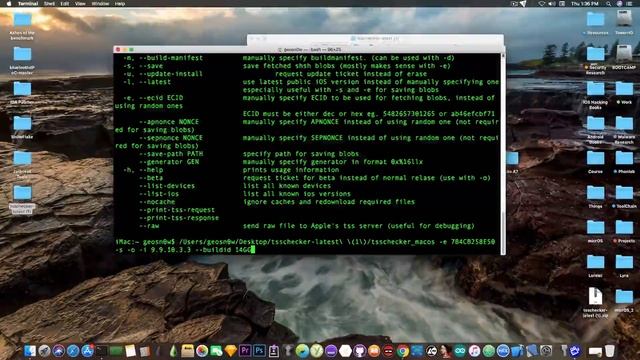Image resolution: width=640 pixels, height=360 pixels.
Task: Open the Help menu
Action: pyautogui.click(x=120, y=4)
